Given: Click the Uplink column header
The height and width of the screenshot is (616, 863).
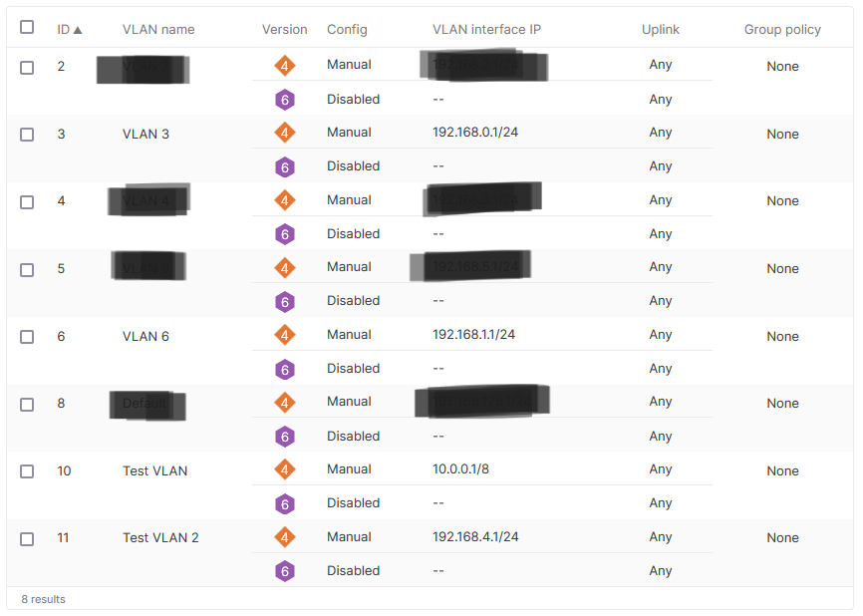Looking at the screenshot, I should pyautogui.click(x=661, y=29).
